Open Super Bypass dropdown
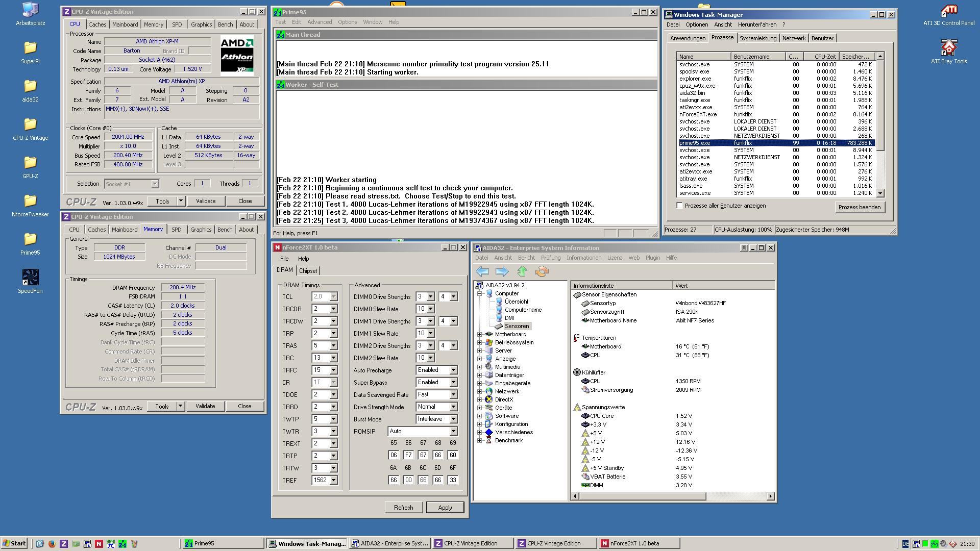980x551 pixels. [453, 382]
